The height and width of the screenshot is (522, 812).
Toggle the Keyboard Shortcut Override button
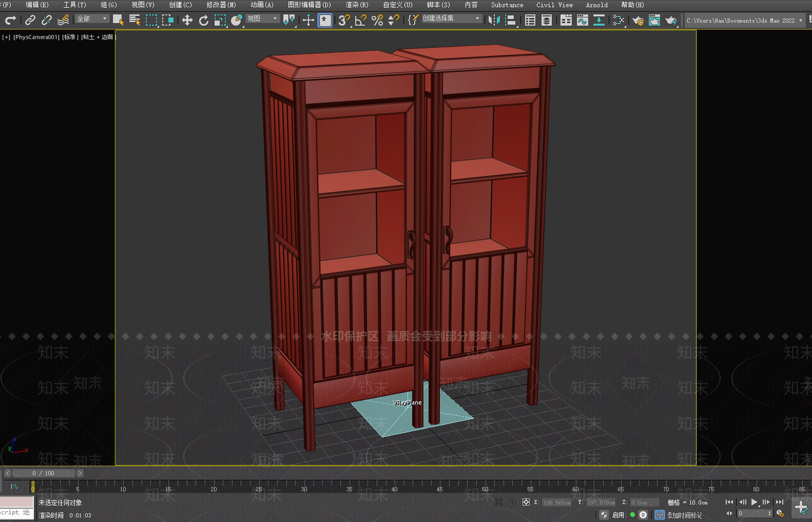point(325,20)
